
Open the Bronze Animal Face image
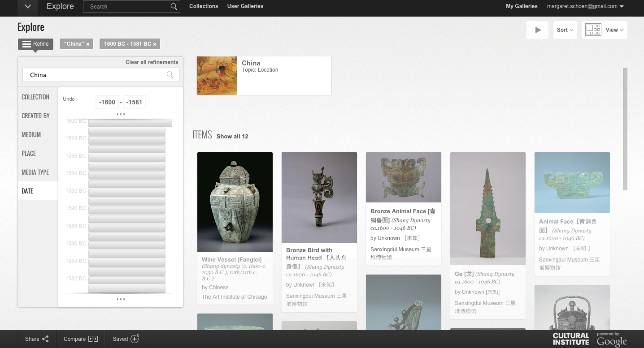pyautogui.click(x=404, y=177)
